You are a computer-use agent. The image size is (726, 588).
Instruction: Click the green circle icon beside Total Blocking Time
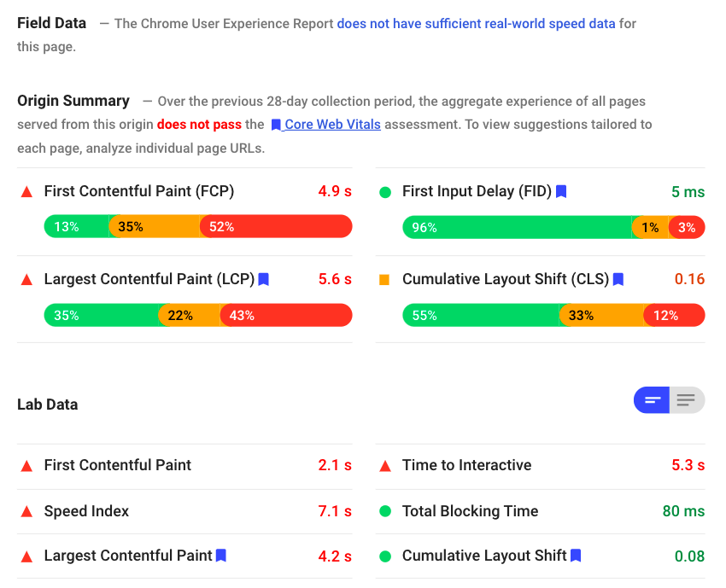click(384, 511)
